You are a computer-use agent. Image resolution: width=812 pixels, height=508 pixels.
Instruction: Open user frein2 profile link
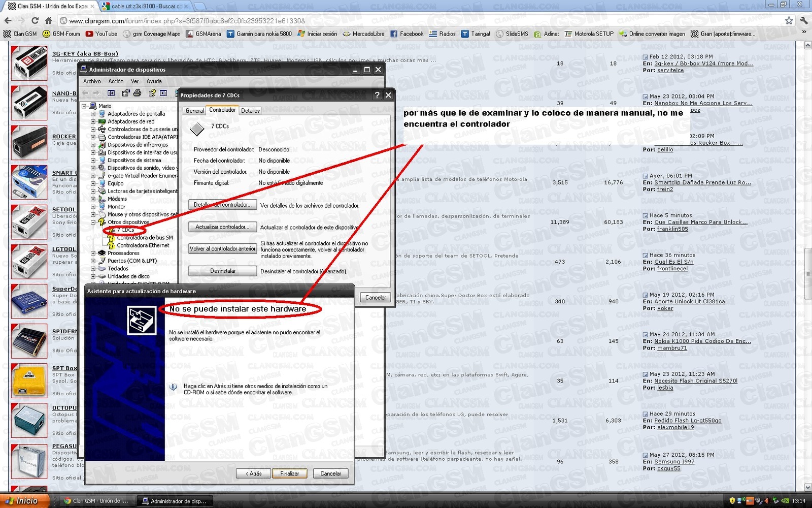pyautogui.click(x=665, y=189)
